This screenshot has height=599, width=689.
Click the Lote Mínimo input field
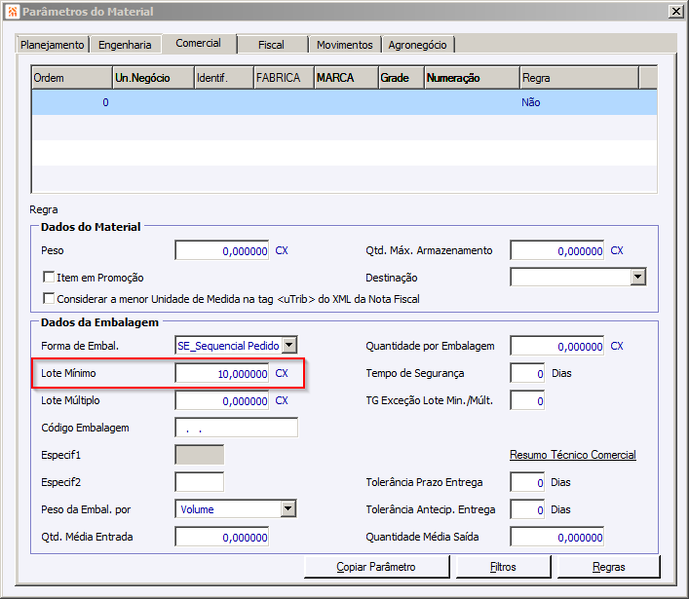222,373
